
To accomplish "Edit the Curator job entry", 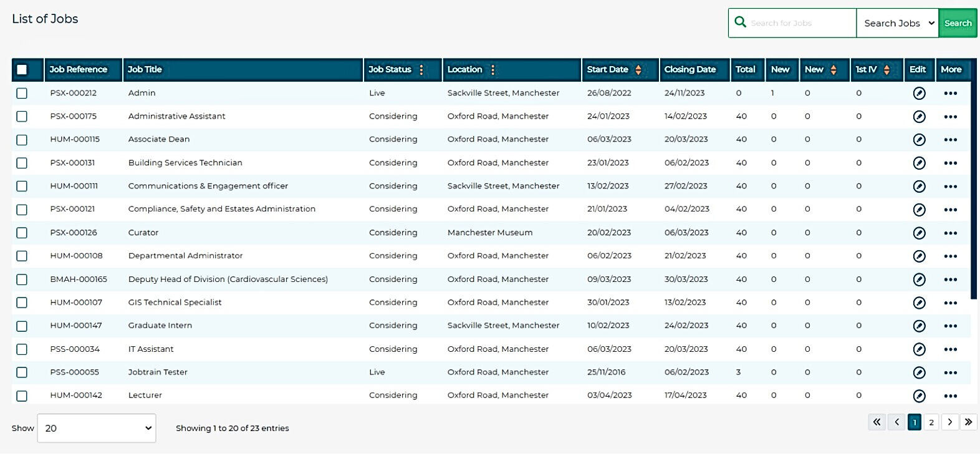I will click(x=919, y=233).
